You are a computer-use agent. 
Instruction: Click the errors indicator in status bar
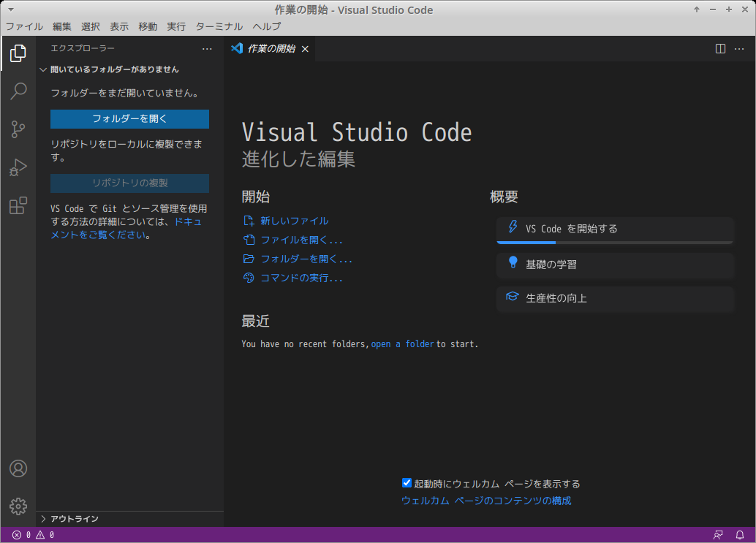pos(22,535)
